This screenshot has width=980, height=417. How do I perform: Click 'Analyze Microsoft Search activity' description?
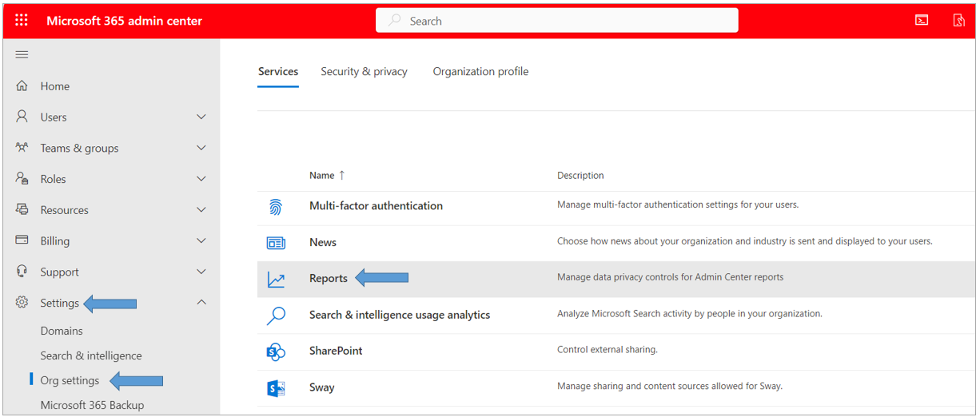(690, 314)
